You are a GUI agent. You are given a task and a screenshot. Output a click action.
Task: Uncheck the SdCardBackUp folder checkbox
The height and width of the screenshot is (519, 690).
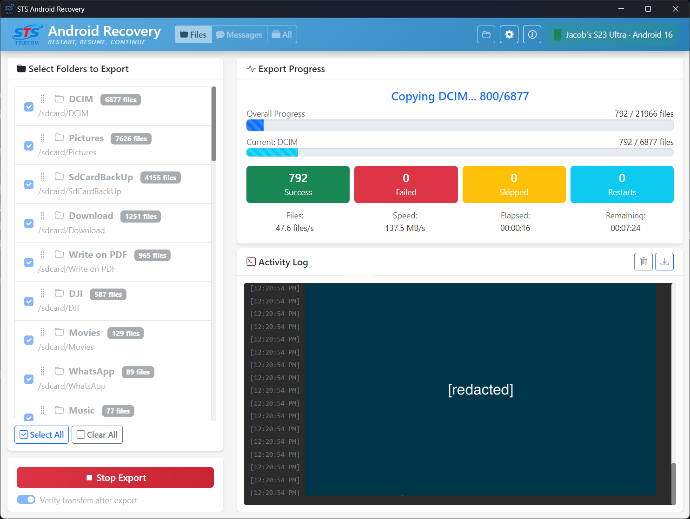pos(29,184)
